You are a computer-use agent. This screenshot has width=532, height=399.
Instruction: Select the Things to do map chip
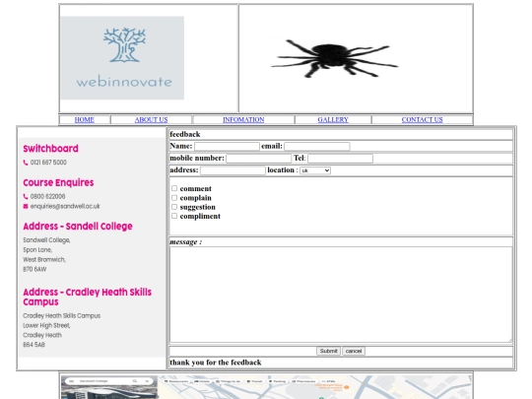pos(229,381)
